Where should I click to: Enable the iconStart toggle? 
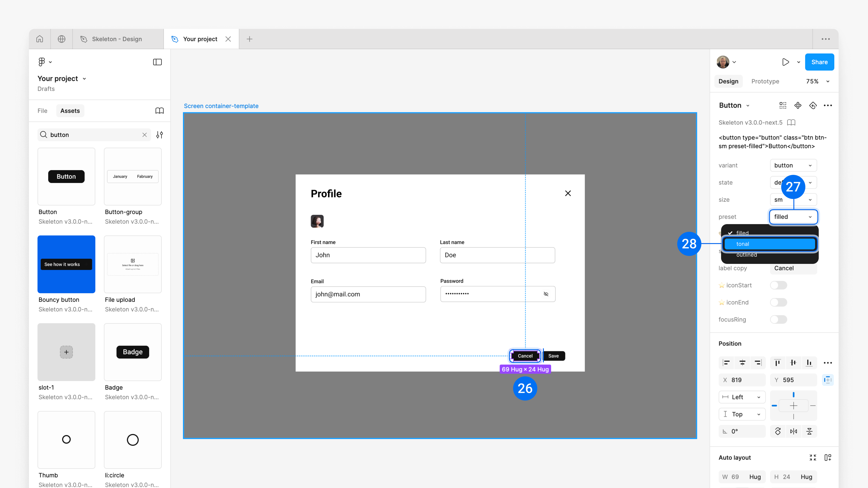pos(778,285)
